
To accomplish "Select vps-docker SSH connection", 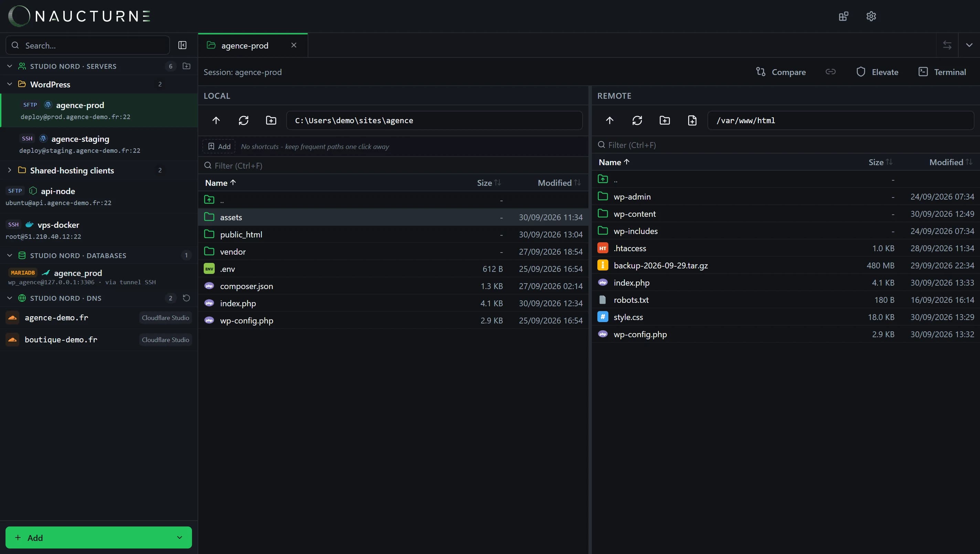I will coord(99,230).
